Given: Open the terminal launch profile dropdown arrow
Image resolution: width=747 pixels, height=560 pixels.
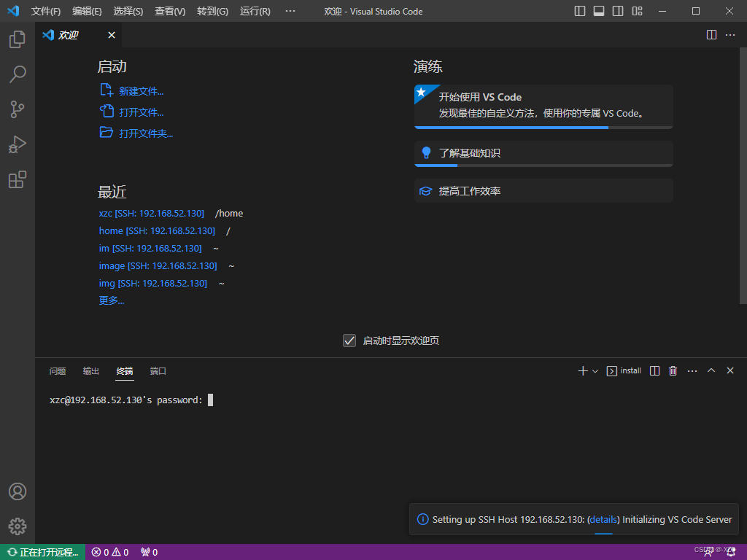Looking at the screenshot, I should pos(595,370).
